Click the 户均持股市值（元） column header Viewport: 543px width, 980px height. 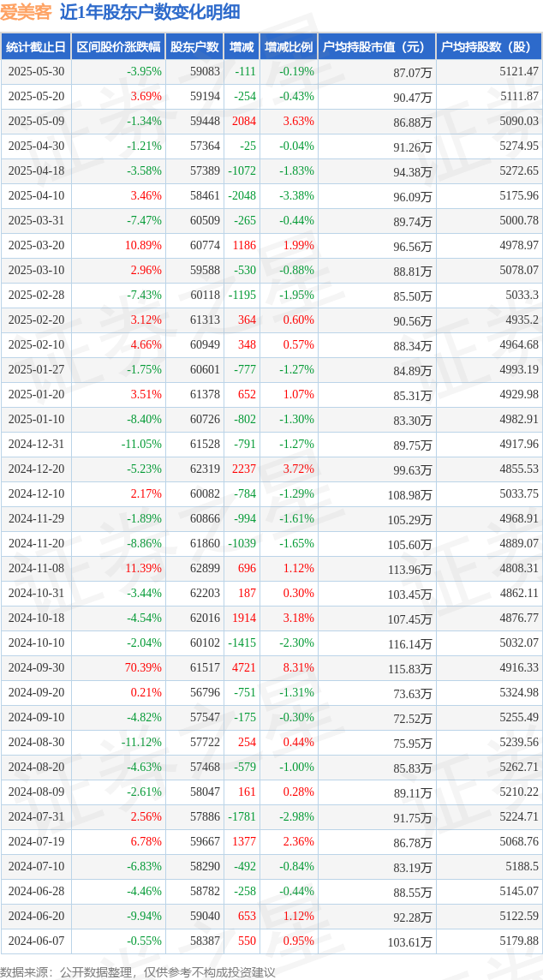tap(377, 47)
